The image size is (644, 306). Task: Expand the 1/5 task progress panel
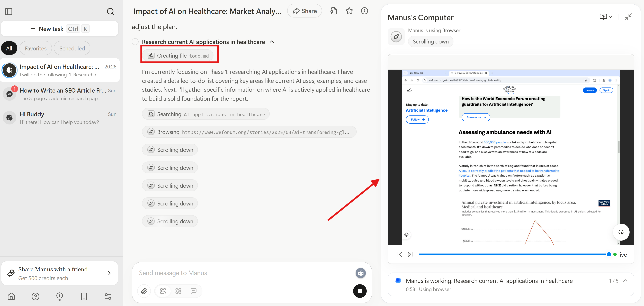(x=625, y=281)
